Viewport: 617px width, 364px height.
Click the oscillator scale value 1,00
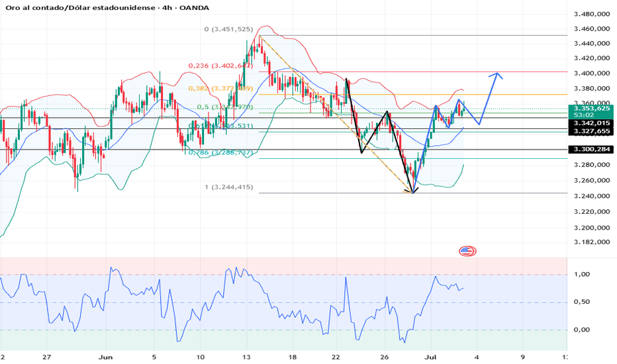[582, 274]
